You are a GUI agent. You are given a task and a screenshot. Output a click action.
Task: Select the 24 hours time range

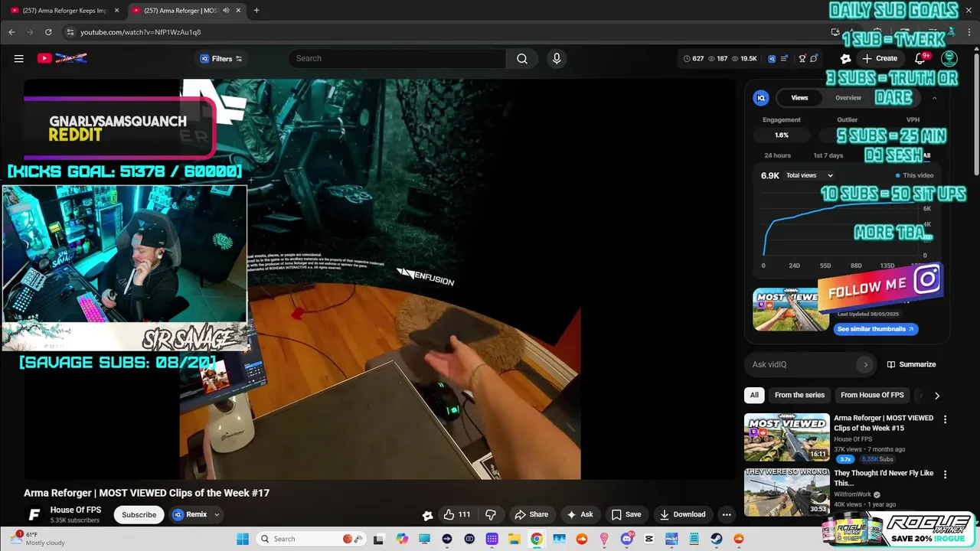tap(777, 155)
